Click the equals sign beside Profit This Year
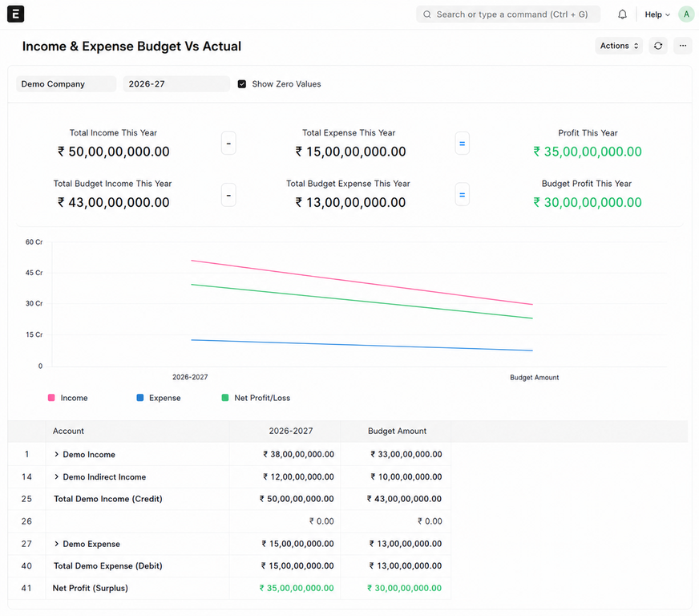The image size is (699, 616). click(463, 144)
